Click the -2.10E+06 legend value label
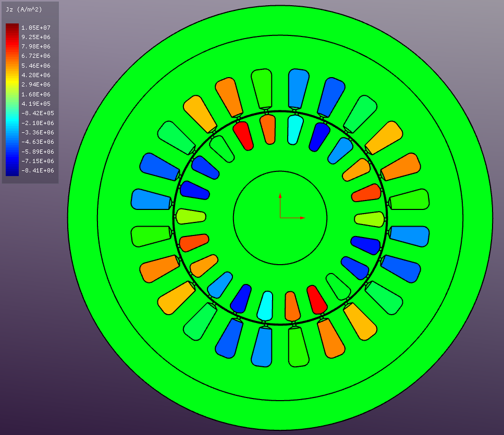The image size is (504, 435). tap(35, 123)
